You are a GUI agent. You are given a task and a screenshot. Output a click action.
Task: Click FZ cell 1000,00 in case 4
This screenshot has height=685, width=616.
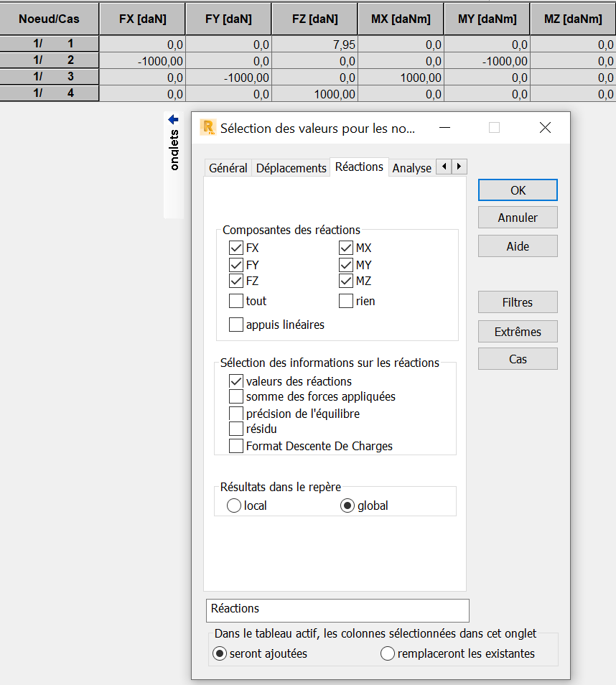pos(314,94)
